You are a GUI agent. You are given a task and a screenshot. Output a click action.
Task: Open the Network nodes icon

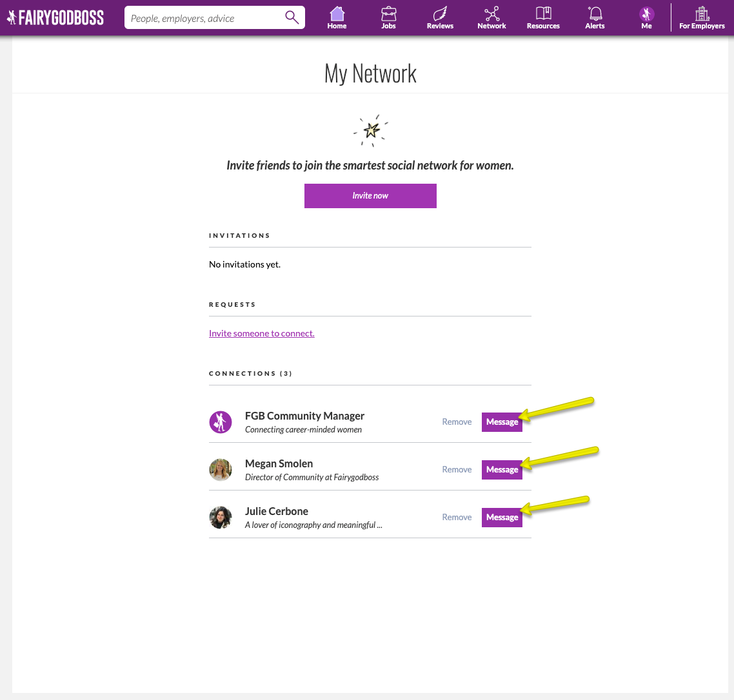coord(491,13)
